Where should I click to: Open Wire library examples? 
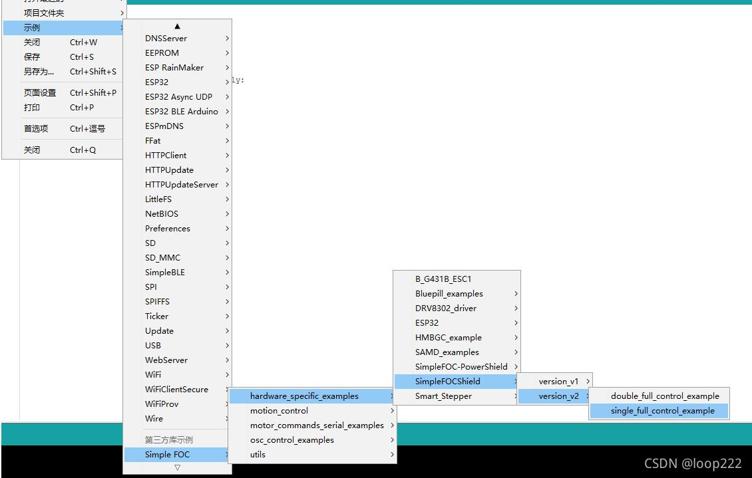pos(177,419)
